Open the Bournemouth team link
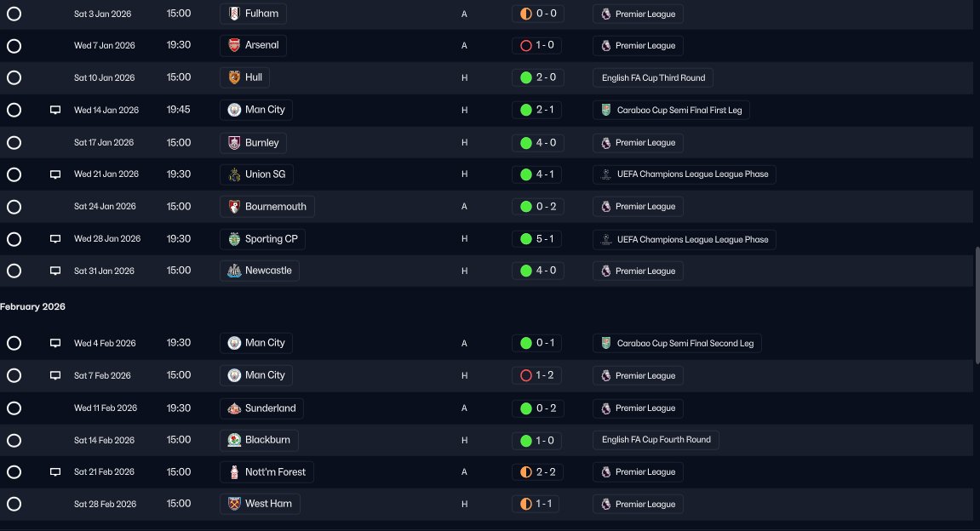 266,207
